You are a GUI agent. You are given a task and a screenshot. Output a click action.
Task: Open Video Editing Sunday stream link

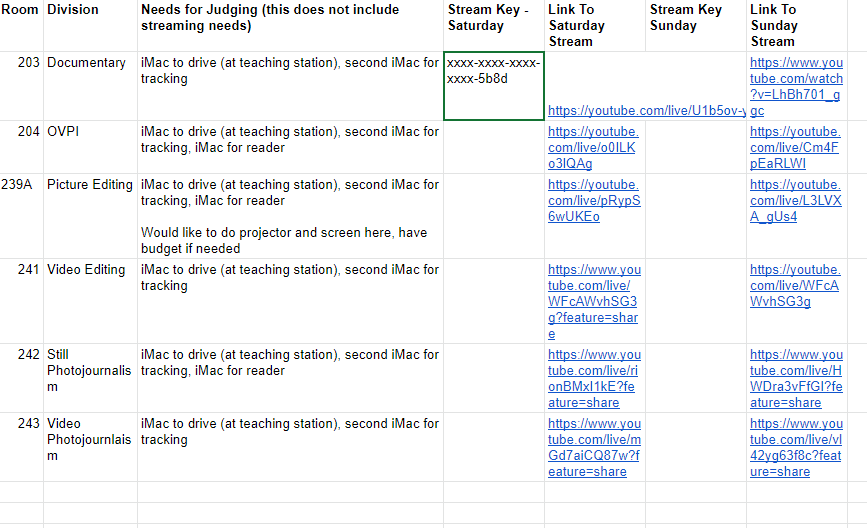(795, 286)
